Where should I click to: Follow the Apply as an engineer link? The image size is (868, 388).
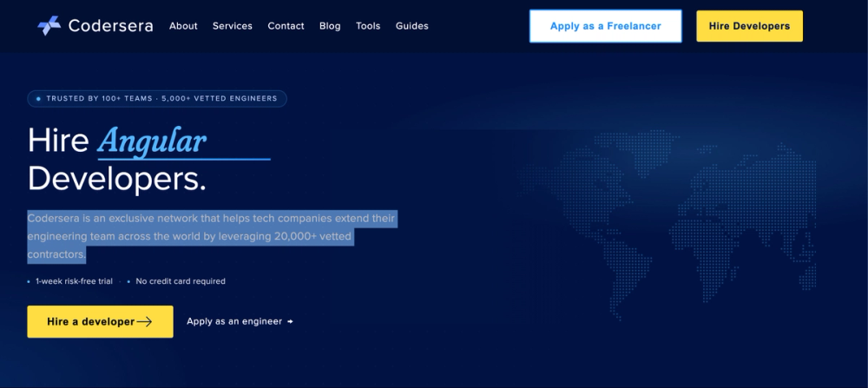click(240, 321)
